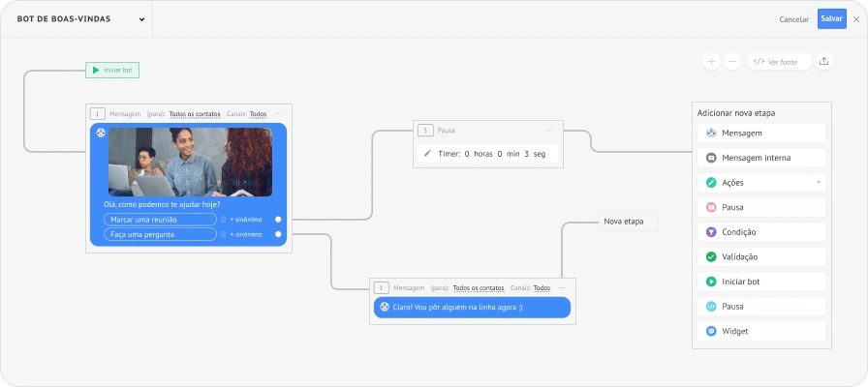Click the Salvar button

tap(831, 19)
